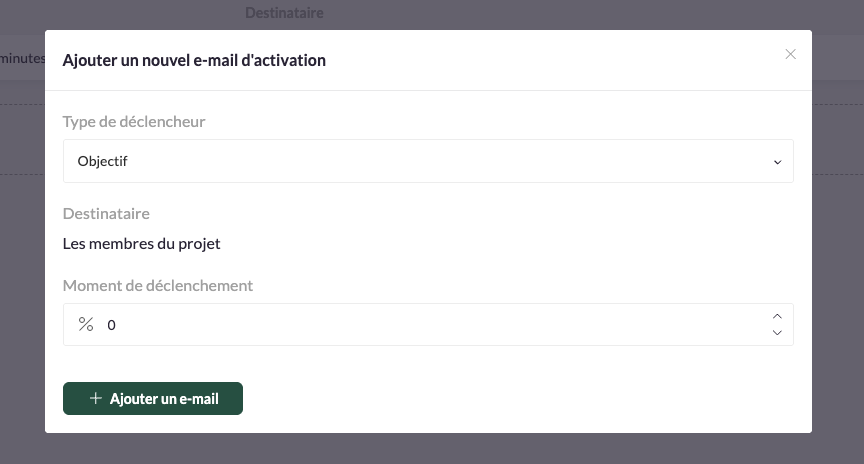864x464 pixels.
Task: Click the "Ajouter un e-mail" button
Action: tap(153, 398)
